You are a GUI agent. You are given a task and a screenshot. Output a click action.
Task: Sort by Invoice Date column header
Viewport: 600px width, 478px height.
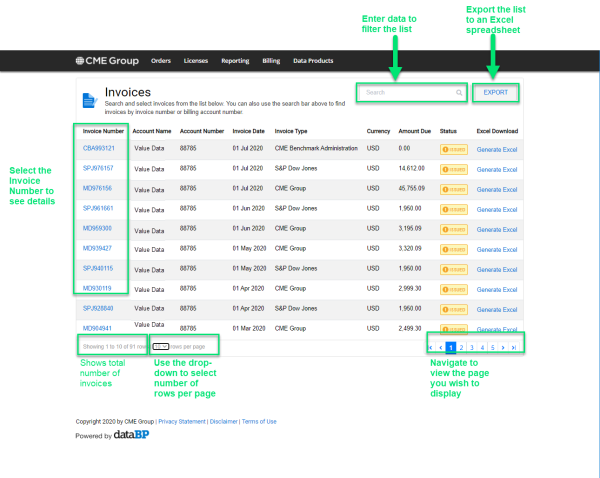(x=248, y=131)
